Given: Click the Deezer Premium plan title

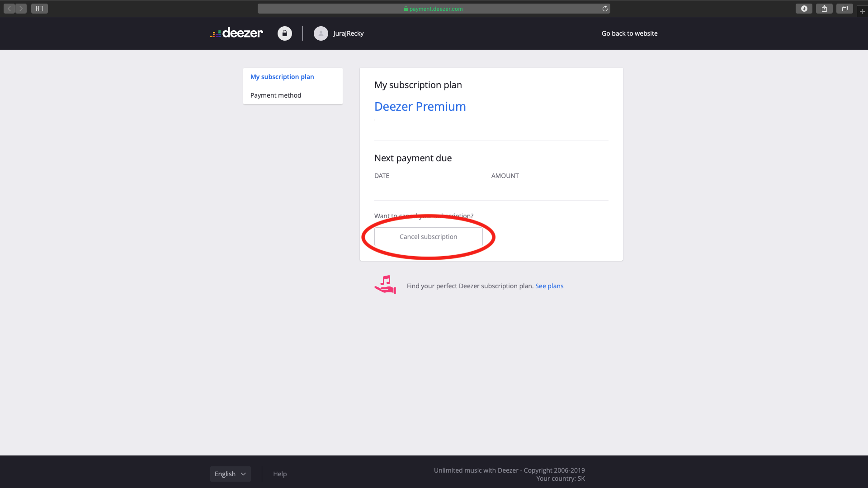Looking at the screenshot, I should tap(420, 107).
